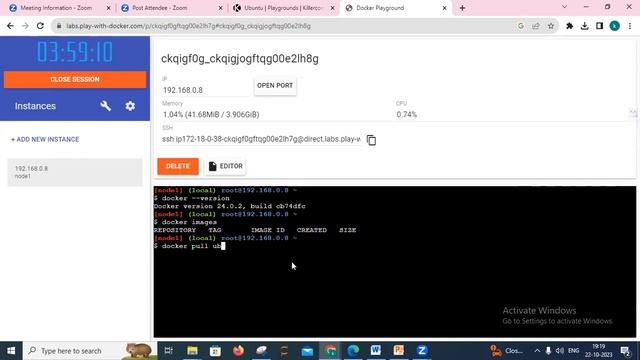Open the Windows Start menu
Viewport: 640px width, 360px height.
pyautogui.click(x=11, y=351)
